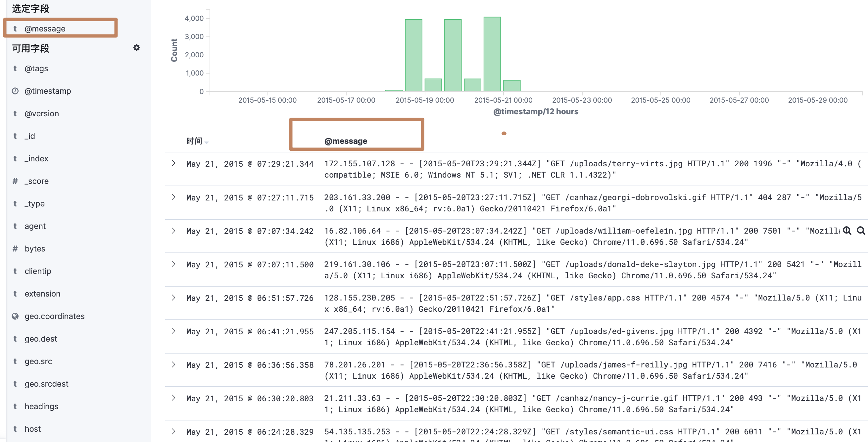Expand the 07:29:21.344 log row
Image resolution: width=868 pixels, height=442 pixels.
click(x=173, y=164)
